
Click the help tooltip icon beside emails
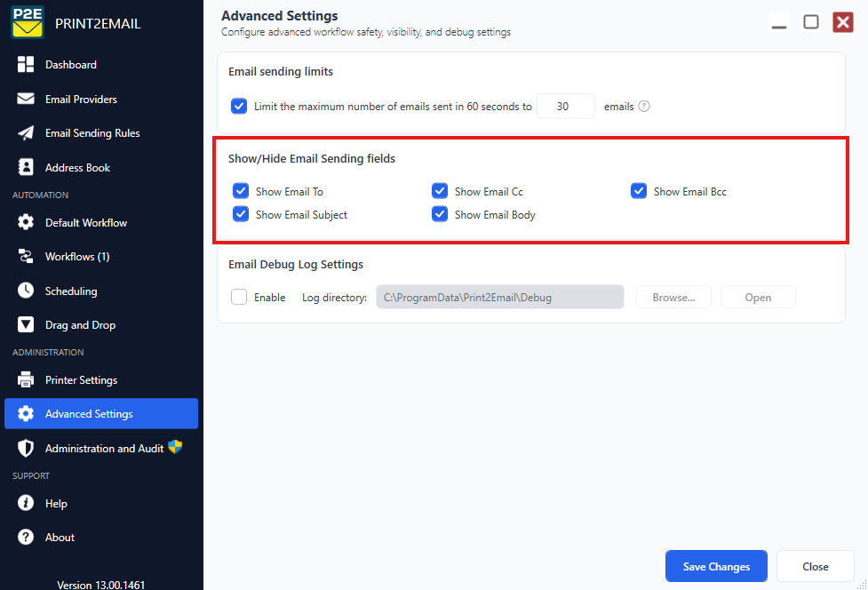[x=644, y=107]
